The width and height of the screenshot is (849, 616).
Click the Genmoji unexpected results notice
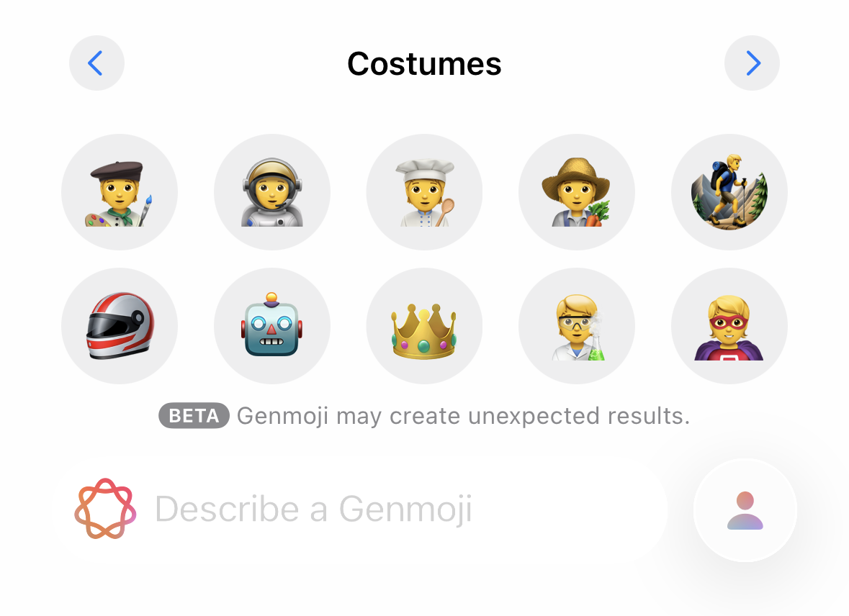tap(464, 416)
